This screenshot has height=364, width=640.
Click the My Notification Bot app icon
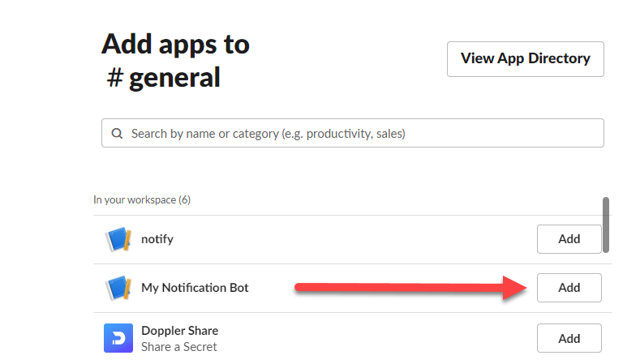click(x=118, y=288)
